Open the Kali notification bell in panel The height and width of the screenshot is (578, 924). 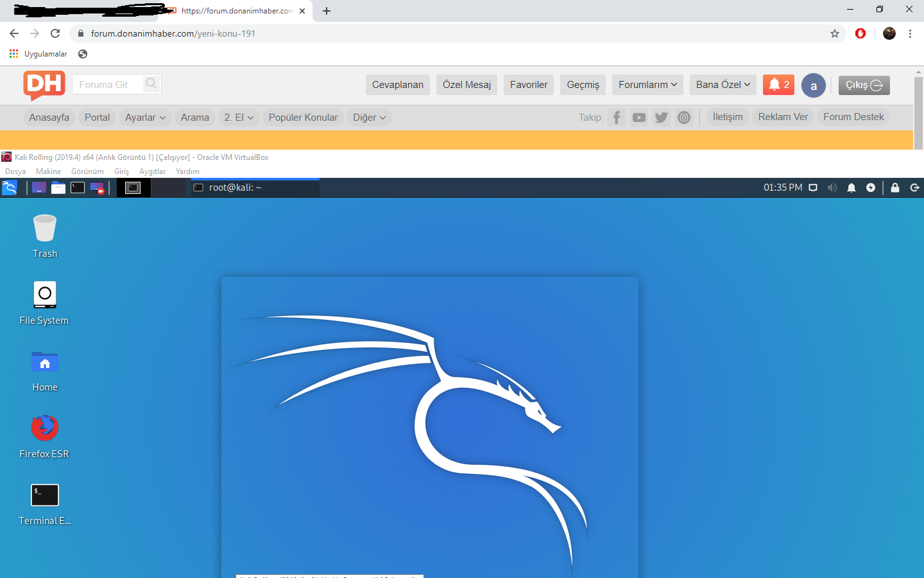851,188
